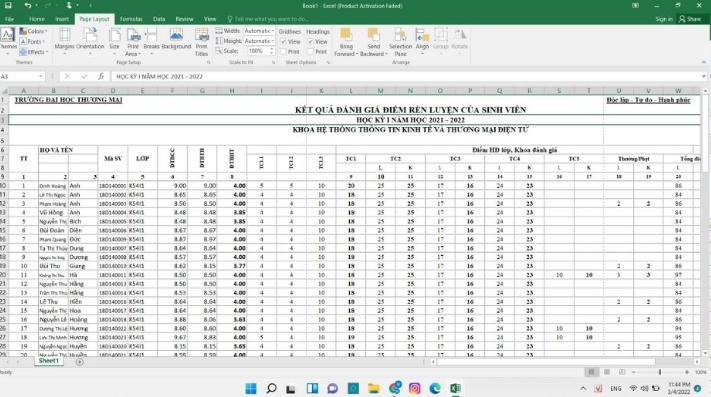
Task: Add a sheet Background image
Action: pos(176,39)
